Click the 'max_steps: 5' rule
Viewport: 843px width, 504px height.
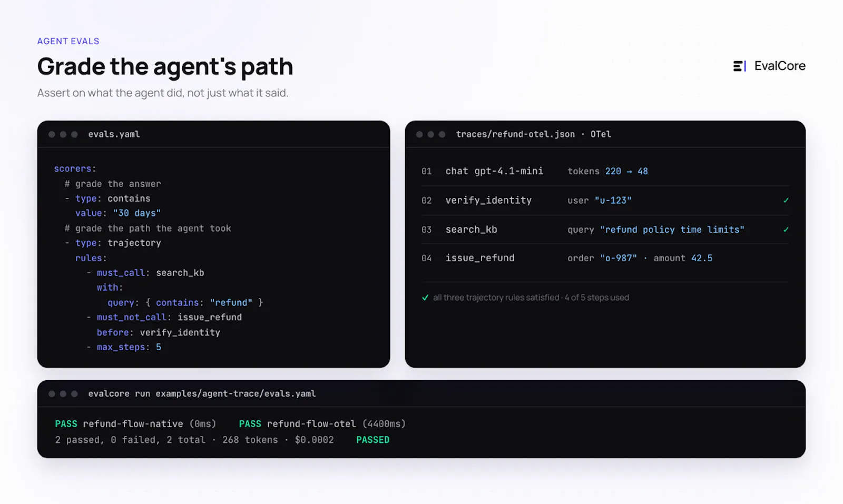(124, 347)
